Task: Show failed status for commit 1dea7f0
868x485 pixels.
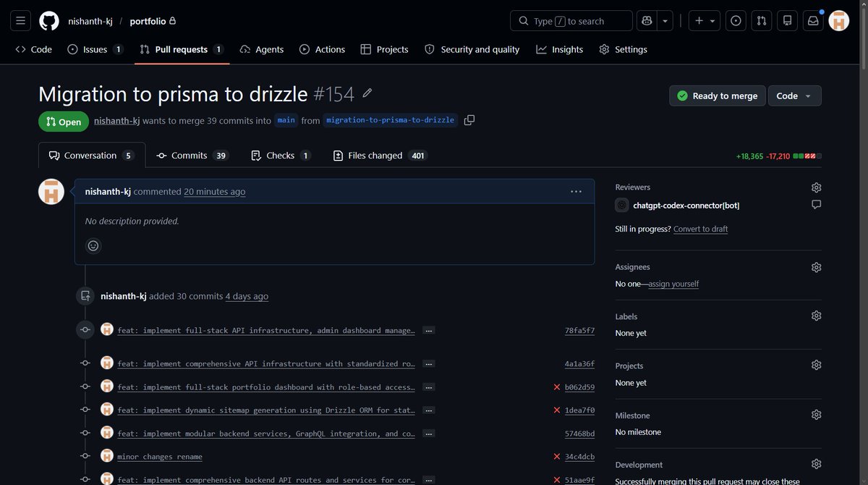Action: point(557,410)
